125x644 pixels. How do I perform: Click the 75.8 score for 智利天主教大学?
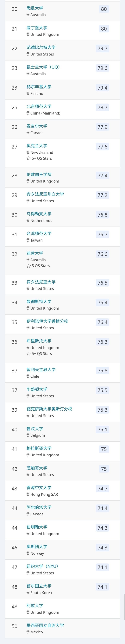click(102, 370)
